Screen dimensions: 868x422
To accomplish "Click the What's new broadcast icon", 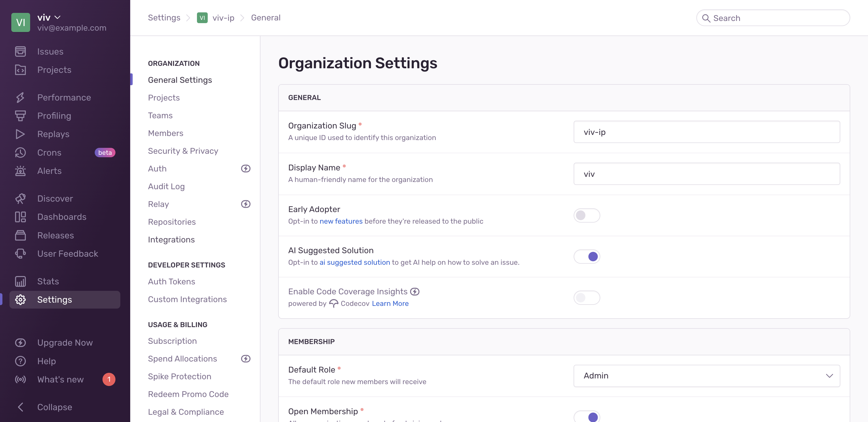I will coord(20,379).
